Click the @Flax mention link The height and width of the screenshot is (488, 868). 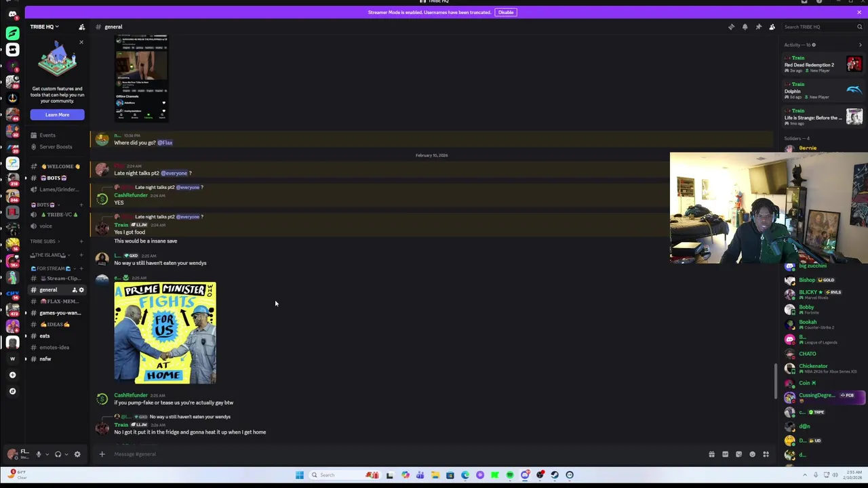[x=165, y=142]
